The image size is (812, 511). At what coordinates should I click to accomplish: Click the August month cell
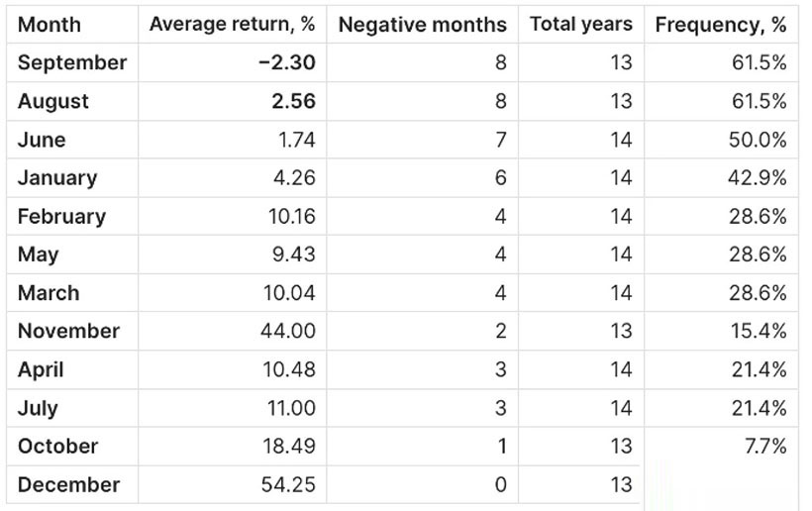tap(53, 102)
